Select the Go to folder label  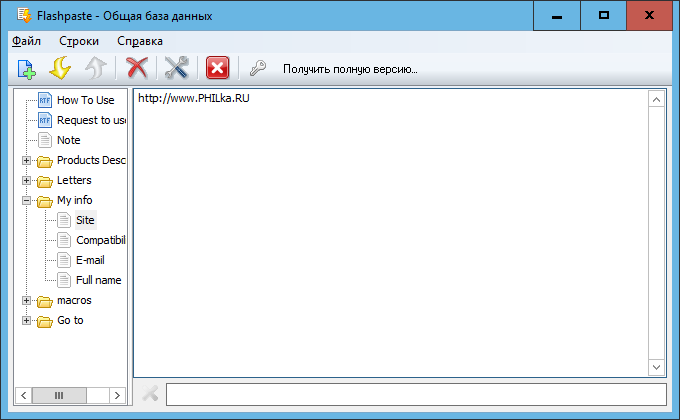click(x=70, y=320)
